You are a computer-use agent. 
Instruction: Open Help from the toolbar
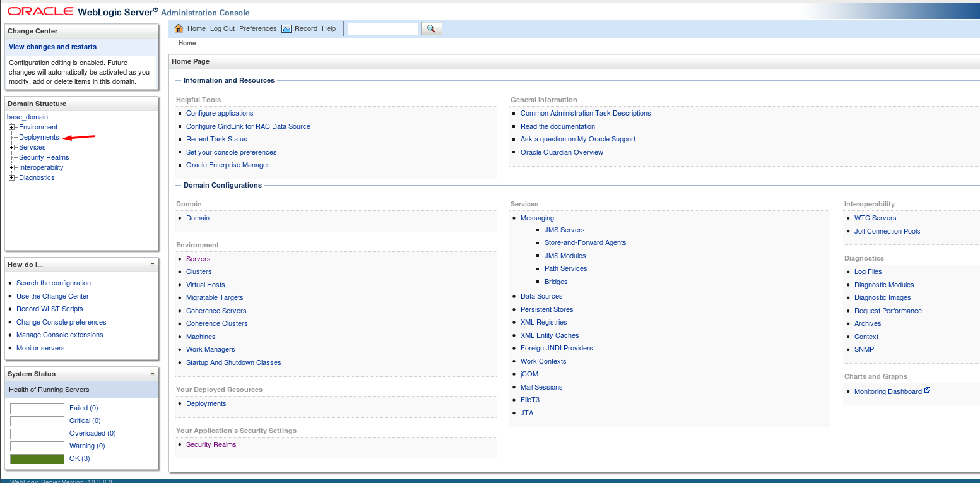tap(329, 28)
